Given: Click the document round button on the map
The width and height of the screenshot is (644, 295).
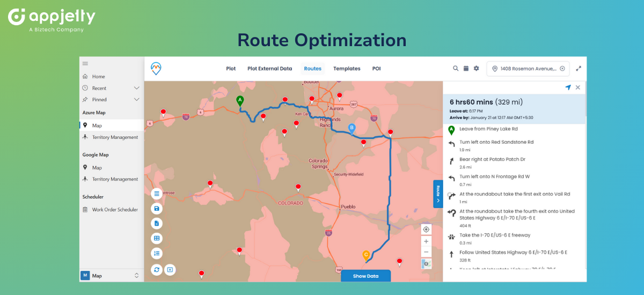Looking at the screenshot, I should click(x=157, y=224).
